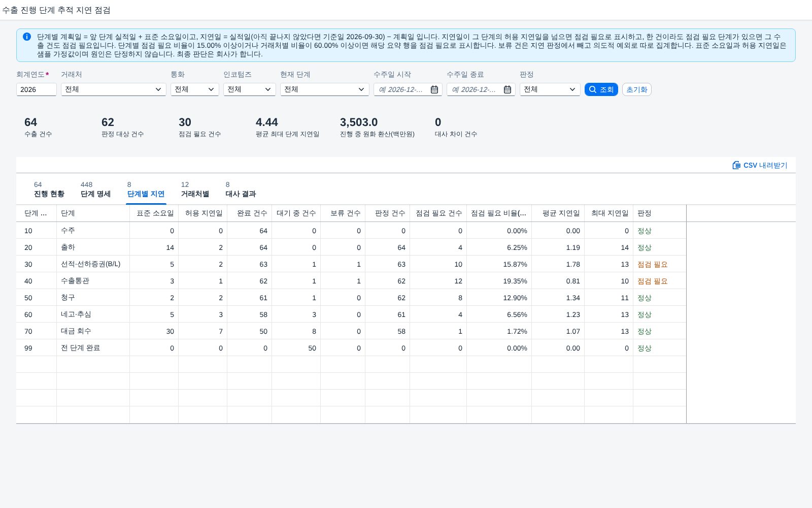This screenshot has height=508, width=812.
Task: Open calendar picker for 수주일 시작
Action: pyautogui.click(x=434, y=89)
